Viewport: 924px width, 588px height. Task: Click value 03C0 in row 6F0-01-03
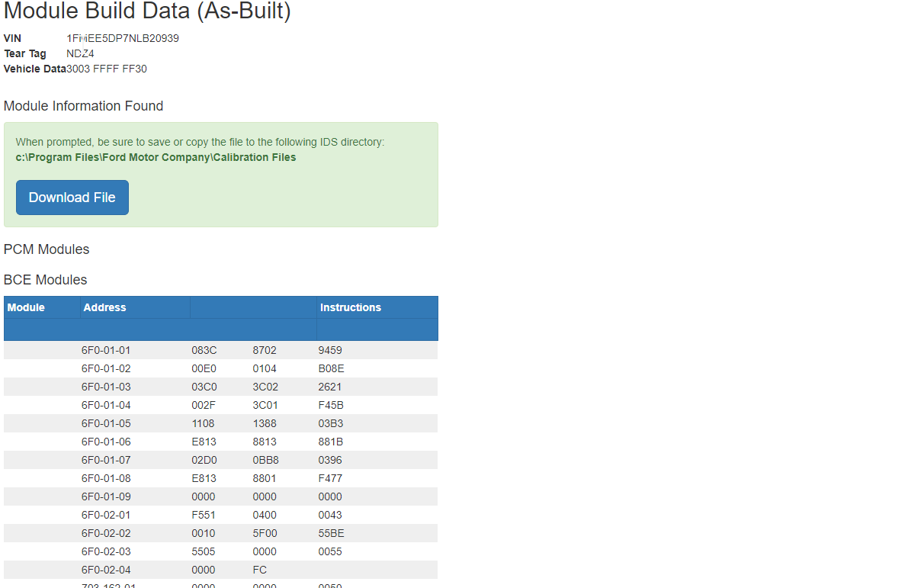[x=204, y=387]
